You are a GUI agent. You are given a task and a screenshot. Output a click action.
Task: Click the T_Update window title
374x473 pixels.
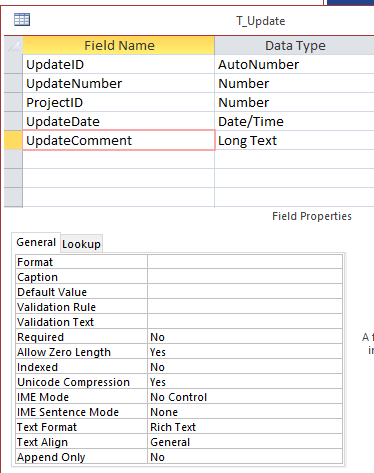coord(261,21)
